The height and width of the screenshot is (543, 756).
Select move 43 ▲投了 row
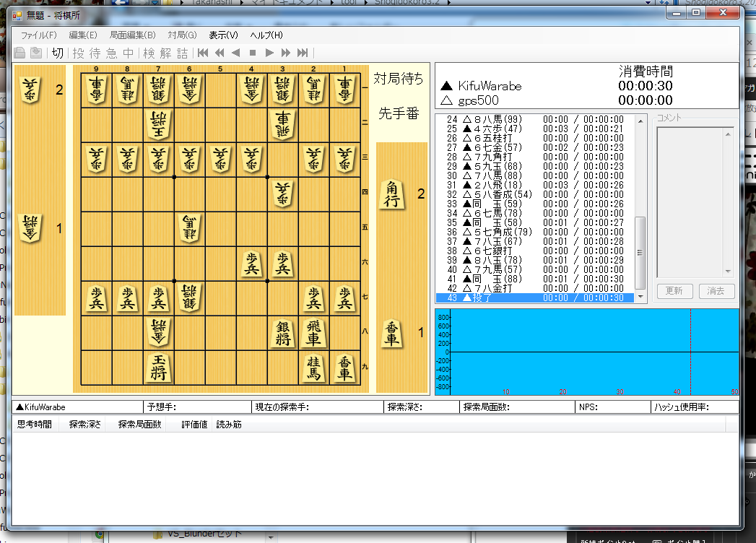click(535, 297)
